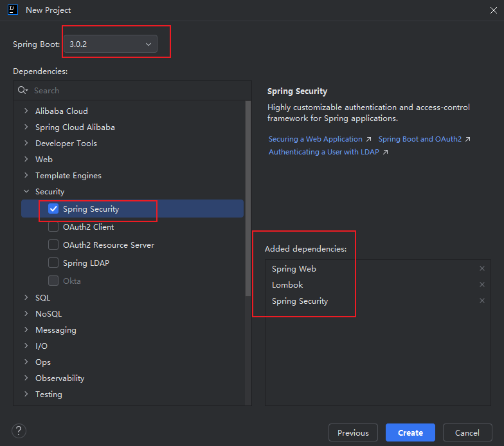Open Authenticating a User with LDAP link

(x=324, y=152)
